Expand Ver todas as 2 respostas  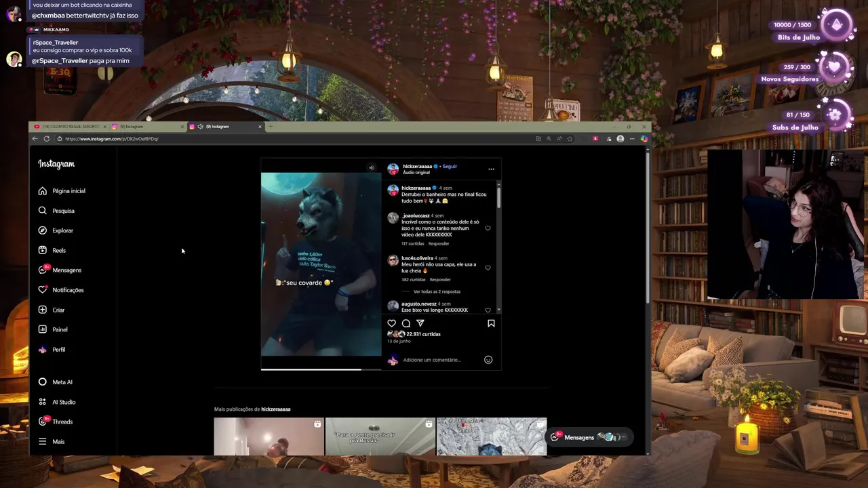(x=437, y=291)
